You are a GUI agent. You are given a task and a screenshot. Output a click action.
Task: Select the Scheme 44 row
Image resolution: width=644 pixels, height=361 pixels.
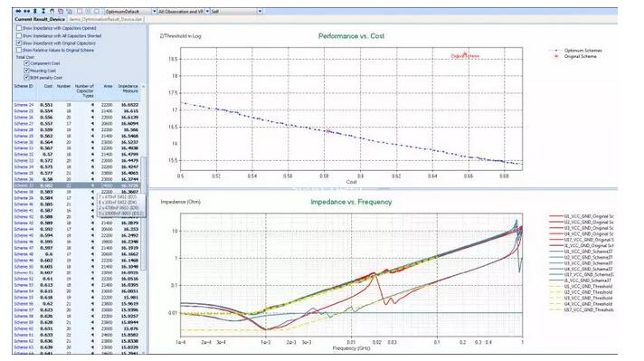(x=77, y=229)
